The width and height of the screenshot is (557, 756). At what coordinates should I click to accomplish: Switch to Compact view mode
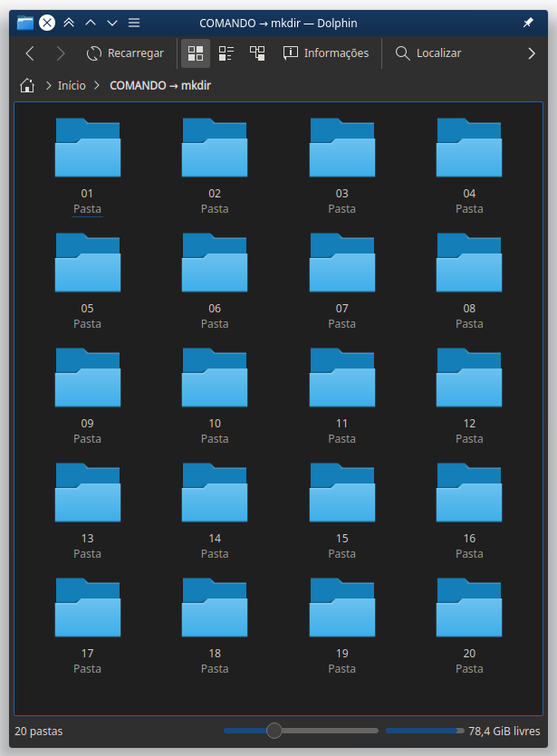(226, 53)
